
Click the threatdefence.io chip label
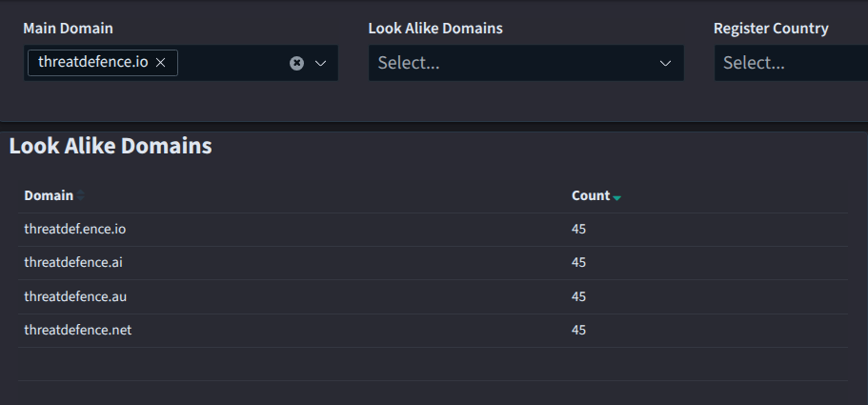click(x=92, y=62)
